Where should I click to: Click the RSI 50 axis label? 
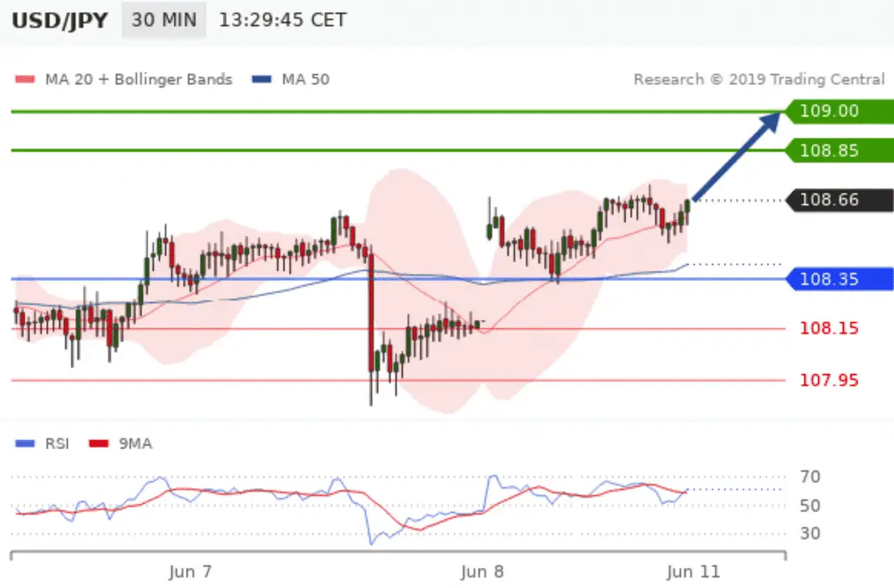click(810, 506)
